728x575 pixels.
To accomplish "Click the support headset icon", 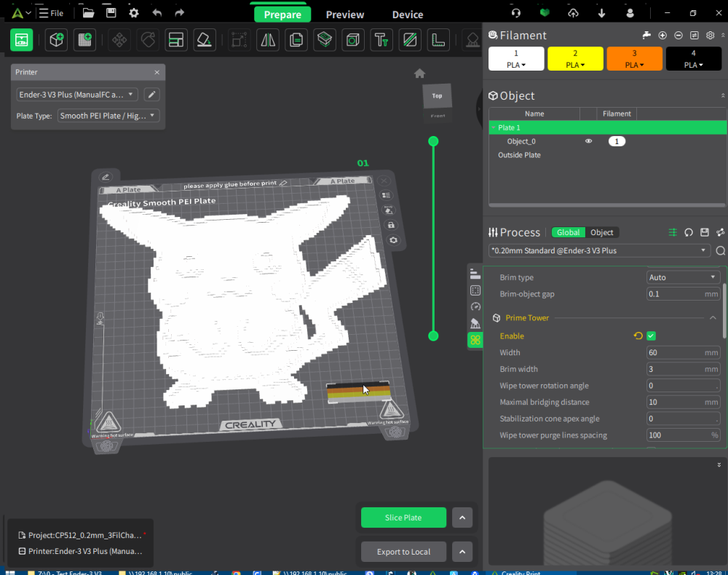I will click(516, 13).
